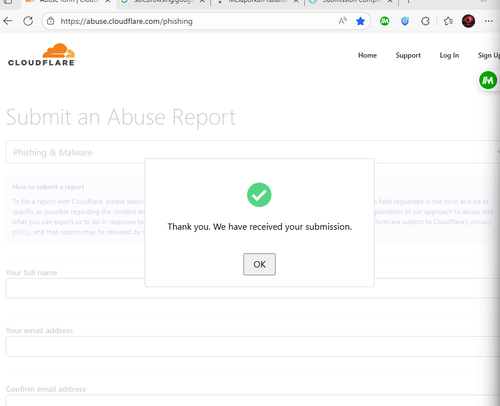Open the Sign Up link
Viewport: 500px width, 406px height.
[489, 55]
